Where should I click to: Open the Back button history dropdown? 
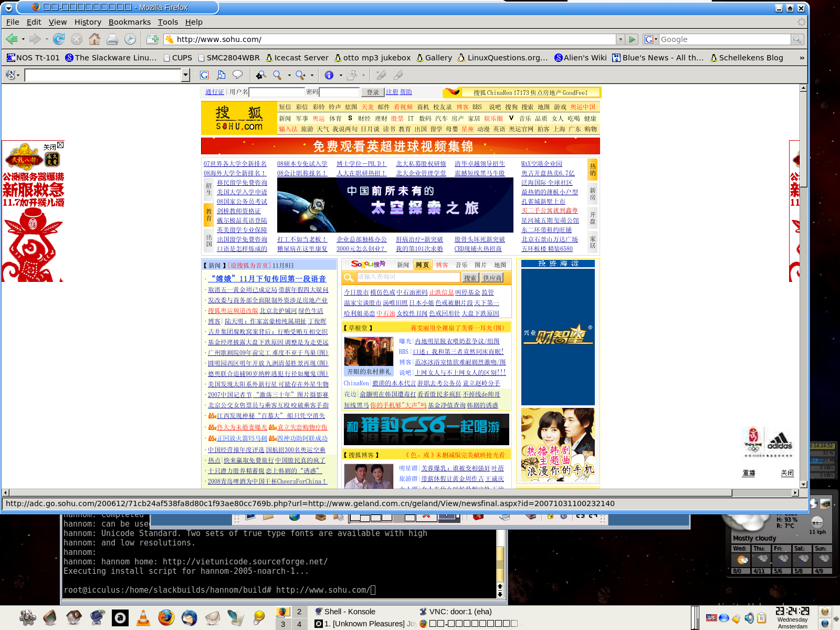[x=23, y=39]
